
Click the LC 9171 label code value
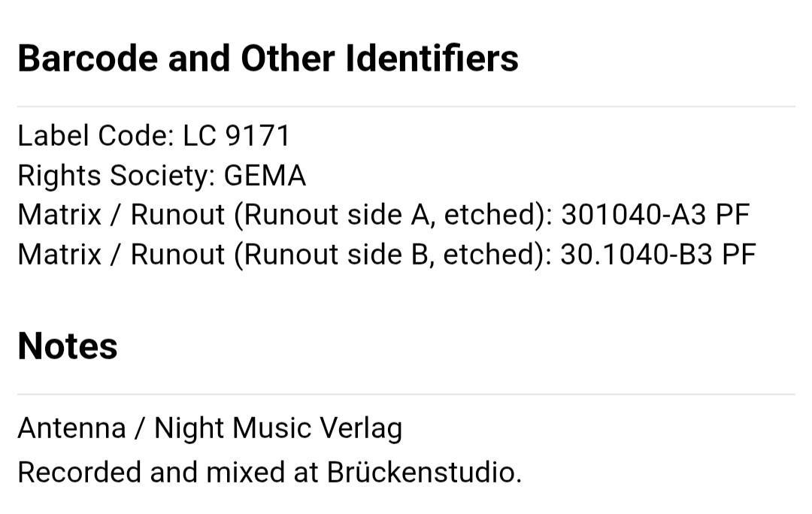tap(236, 136)
